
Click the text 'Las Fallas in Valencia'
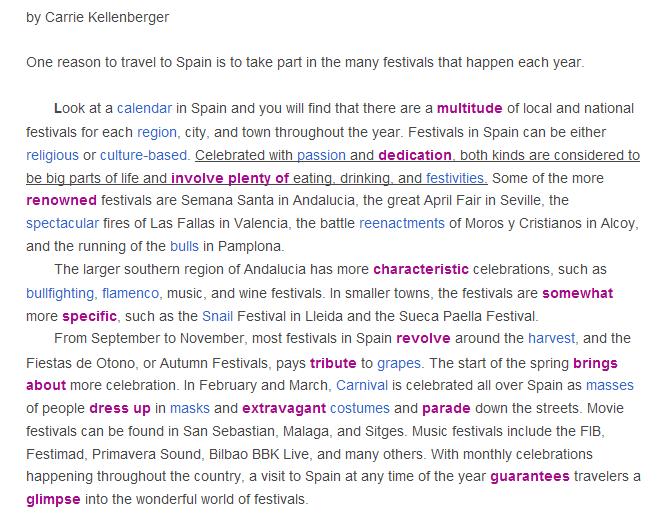219,223
